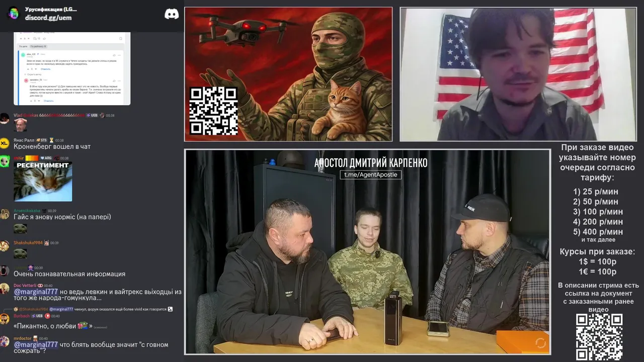Screen dimensions: 644x362
Task: Click the tariff line 5) 400 р/мин
Action: (598, 232)
